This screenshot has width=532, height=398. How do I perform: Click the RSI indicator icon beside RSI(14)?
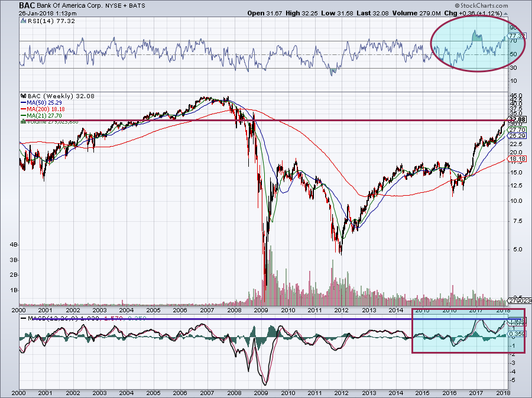23,21
